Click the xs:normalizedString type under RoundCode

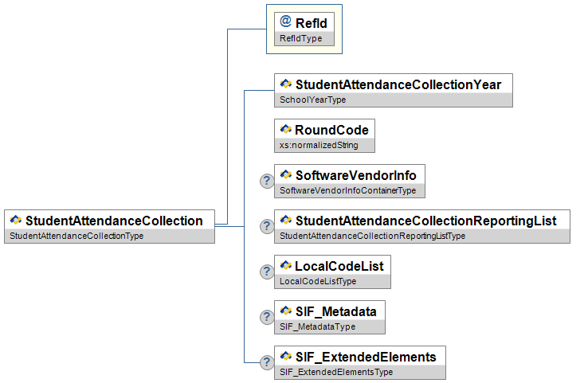(x=319, y=146)
